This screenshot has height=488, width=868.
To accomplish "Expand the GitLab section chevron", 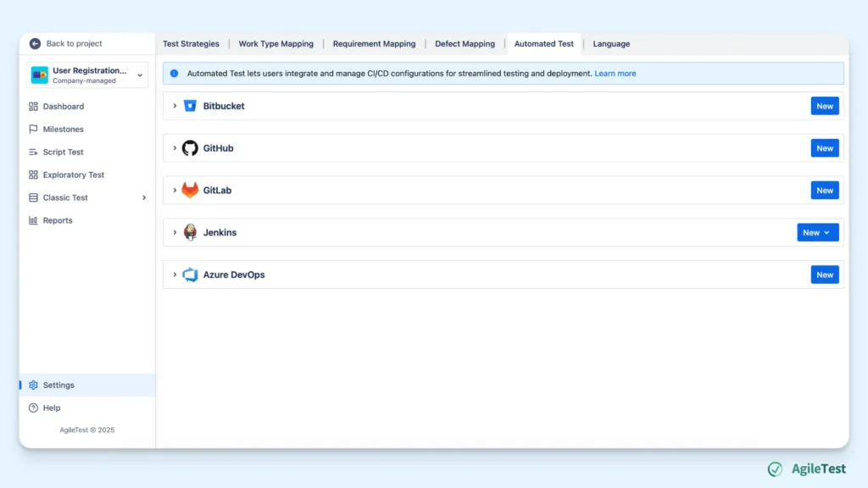I will [x=175, y=190].
